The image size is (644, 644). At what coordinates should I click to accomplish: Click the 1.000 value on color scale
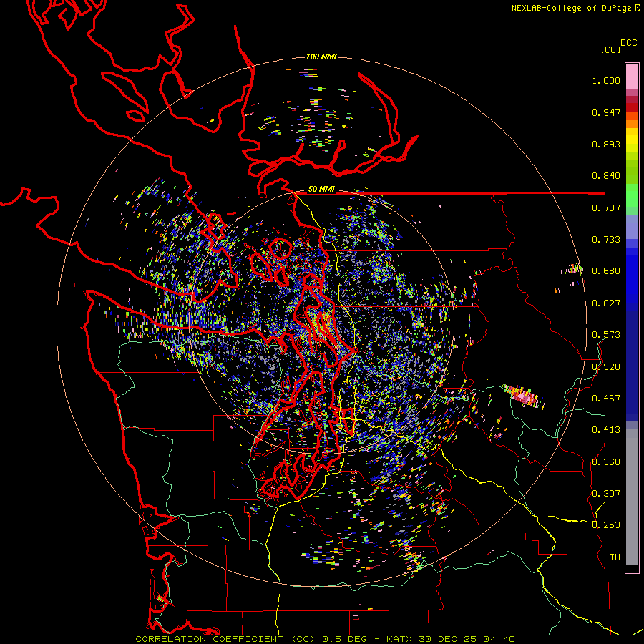click(606, 80)
